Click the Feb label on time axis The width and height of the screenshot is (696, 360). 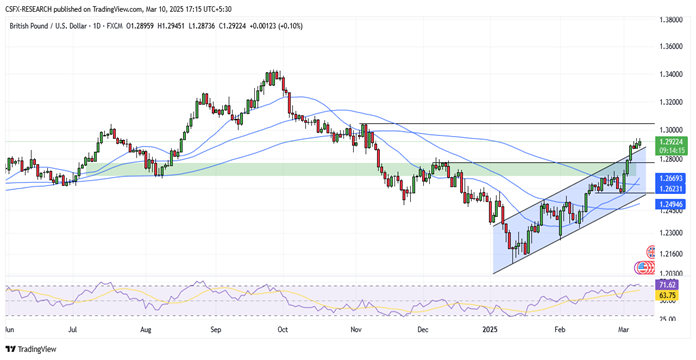coord(559,330)
